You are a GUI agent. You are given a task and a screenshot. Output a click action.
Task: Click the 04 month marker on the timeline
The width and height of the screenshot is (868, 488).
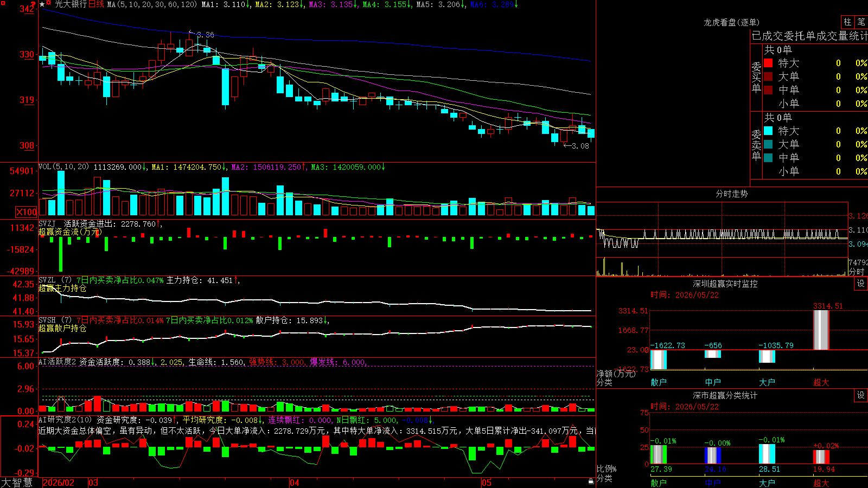point(295,483)
